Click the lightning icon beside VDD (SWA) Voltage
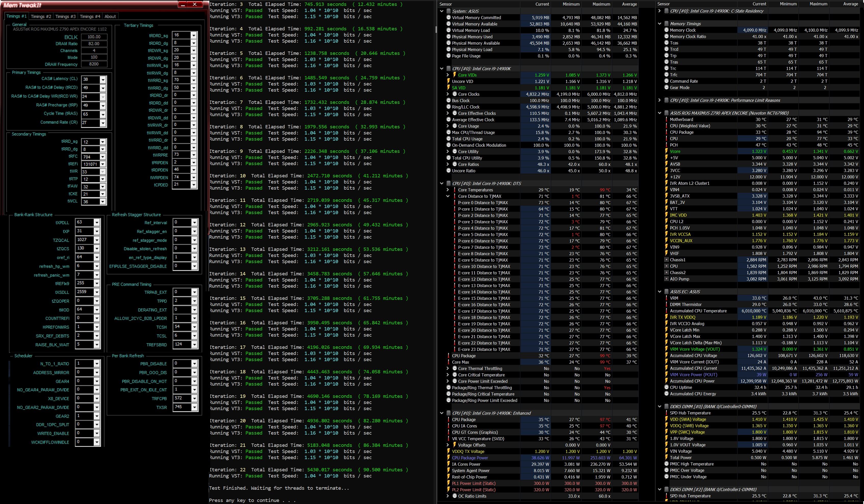The width and height of the screenshot is (864, 504). (666, 419)
